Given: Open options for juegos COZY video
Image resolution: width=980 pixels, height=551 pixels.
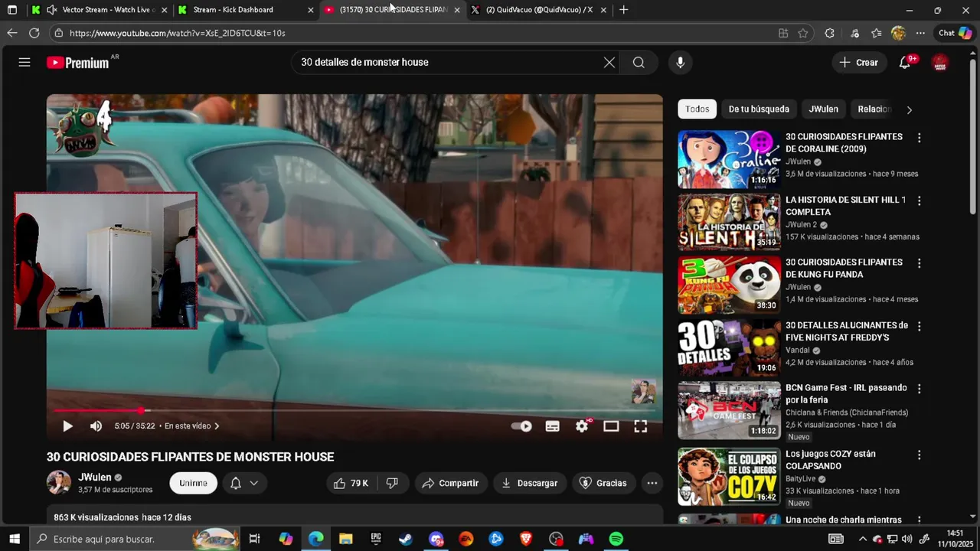Looking at the screenshot, I should click(x=919, y=455).
